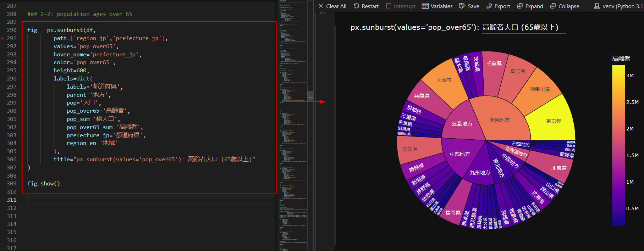644x251 pixels.
Task: Click the color='pop_over65' code line
Action: pos(84,62)
